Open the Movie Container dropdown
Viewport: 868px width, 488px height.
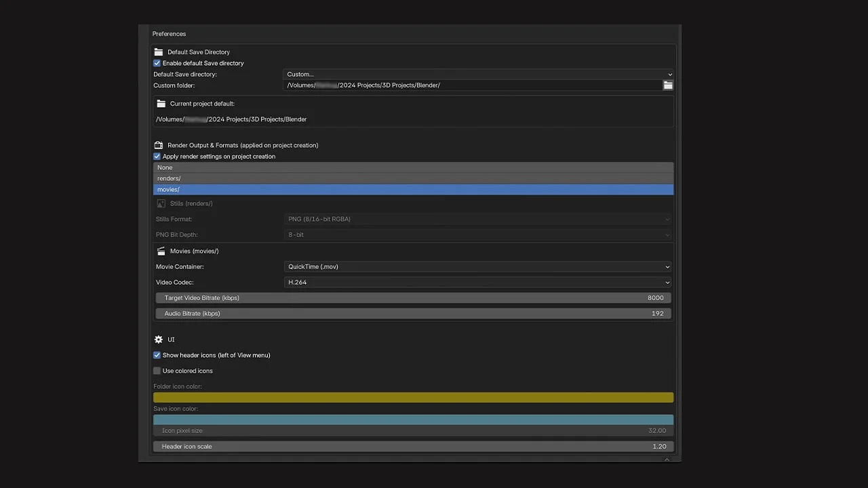[x=477, y=266]
